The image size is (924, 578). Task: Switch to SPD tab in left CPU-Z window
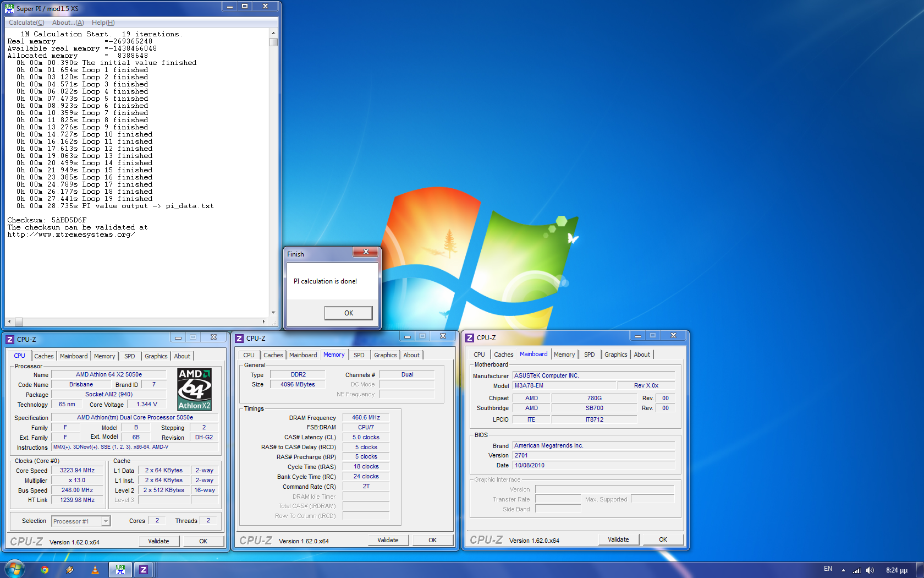[130, 356]
